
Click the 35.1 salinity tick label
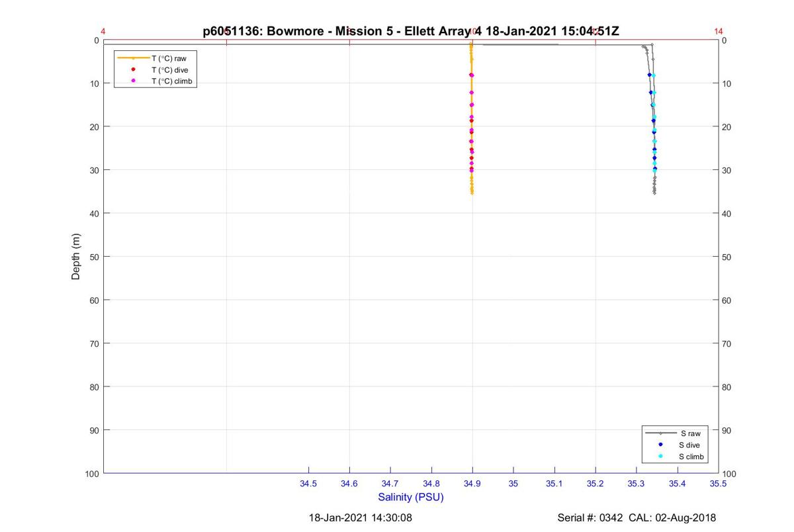tap(554, 484)
